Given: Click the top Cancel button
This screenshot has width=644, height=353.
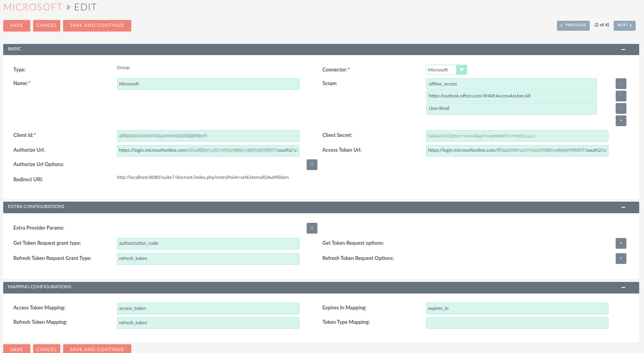Looking at the screenshot, I should point(47,26).
